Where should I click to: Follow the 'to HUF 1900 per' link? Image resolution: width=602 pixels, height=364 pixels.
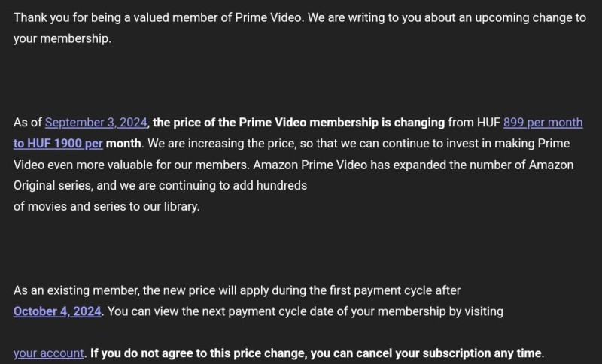coord(58,144)
